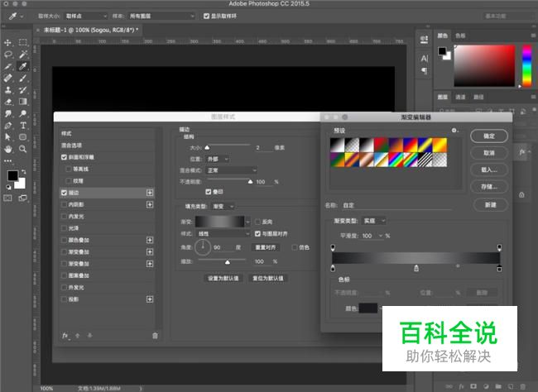Click 确定 in the Gradient Editor

click(489, 136)
